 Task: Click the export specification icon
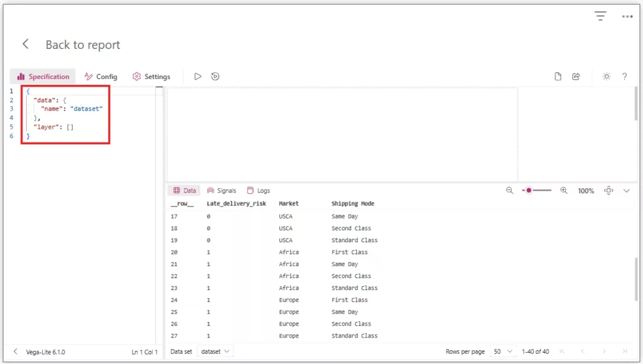(x=576, y=77)
